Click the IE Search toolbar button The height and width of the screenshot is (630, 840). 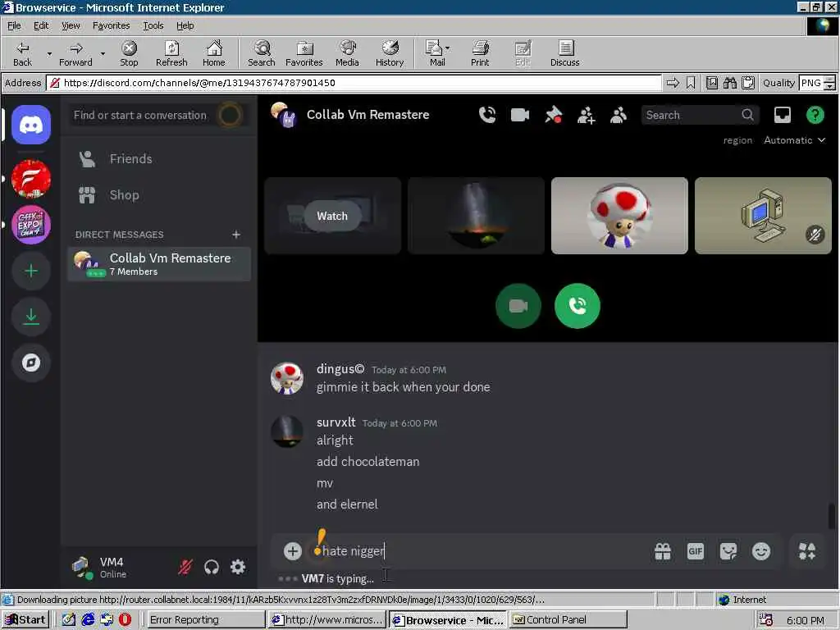(262, 53)
